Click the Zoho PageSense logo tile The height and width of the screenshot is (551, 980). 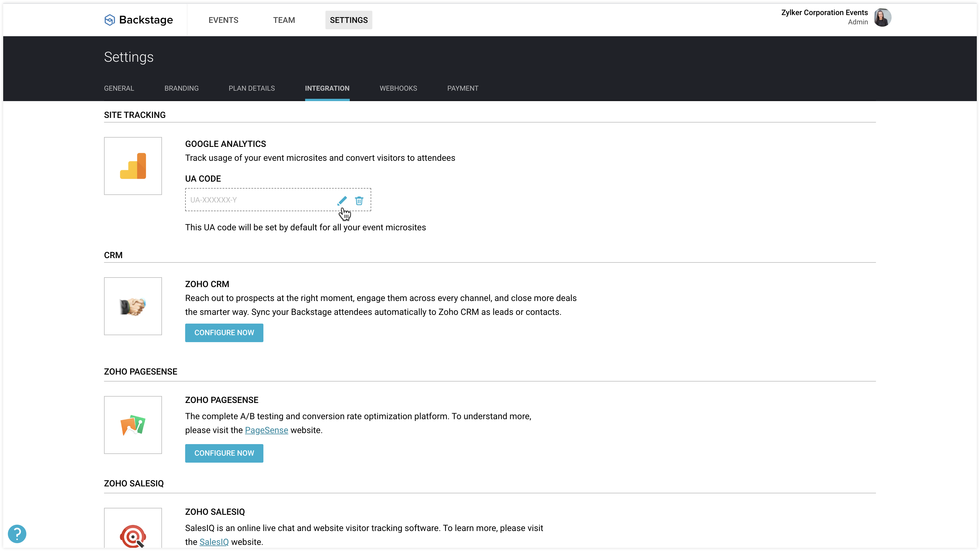pyautogui.click(x=133, y=425)
